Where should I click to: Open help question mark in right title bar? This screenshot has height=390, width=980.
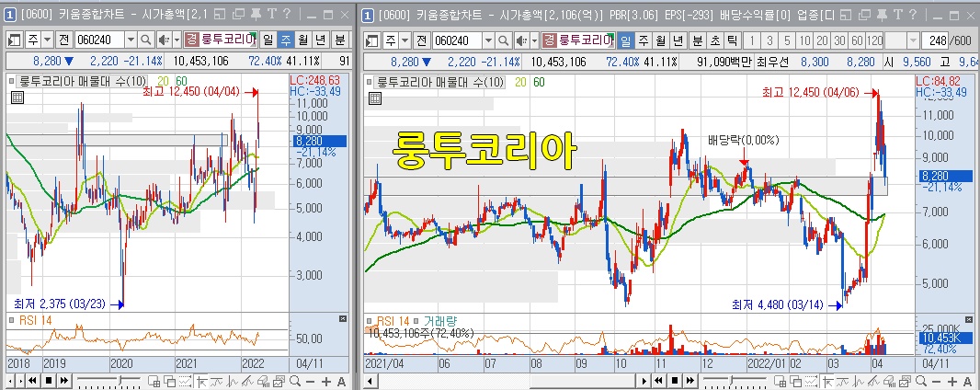click(913, 15)
